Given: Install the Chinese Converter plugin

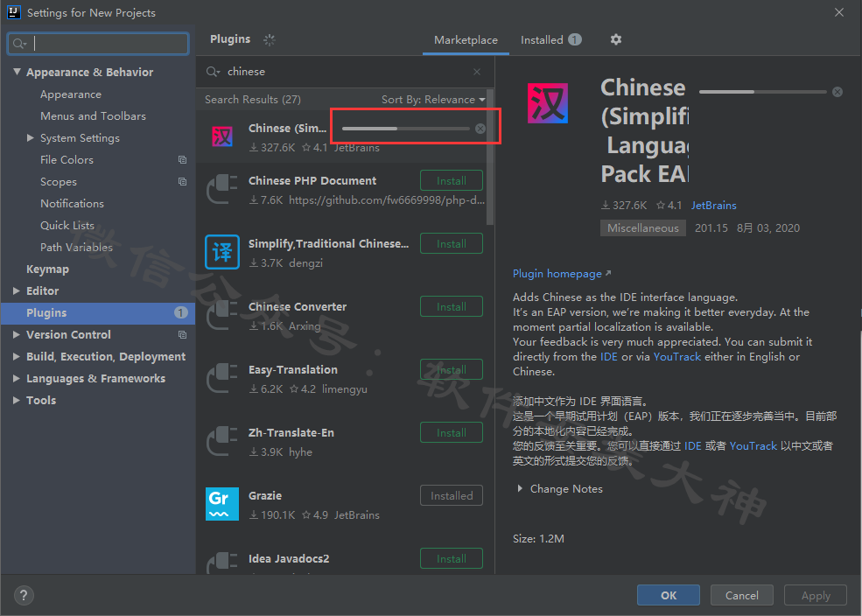Looking at the screenshot, I should click(x=452, y=306).
